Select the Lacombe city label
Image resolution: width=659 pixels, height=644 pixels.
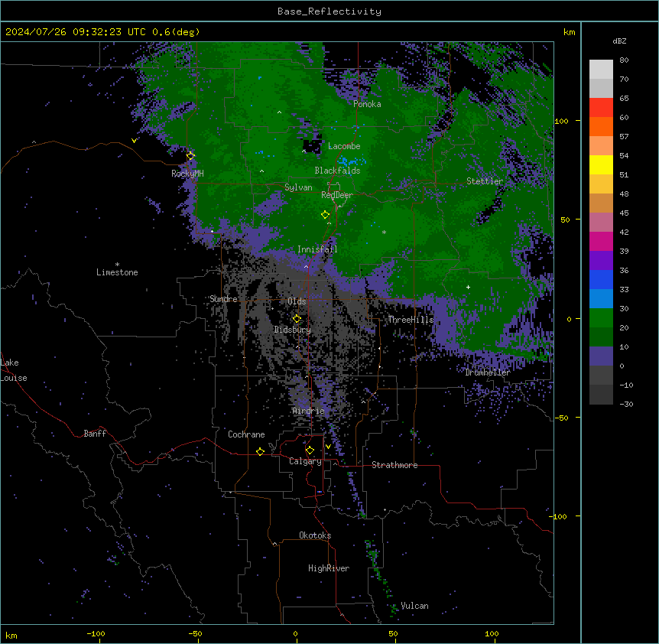pos(344,146)
